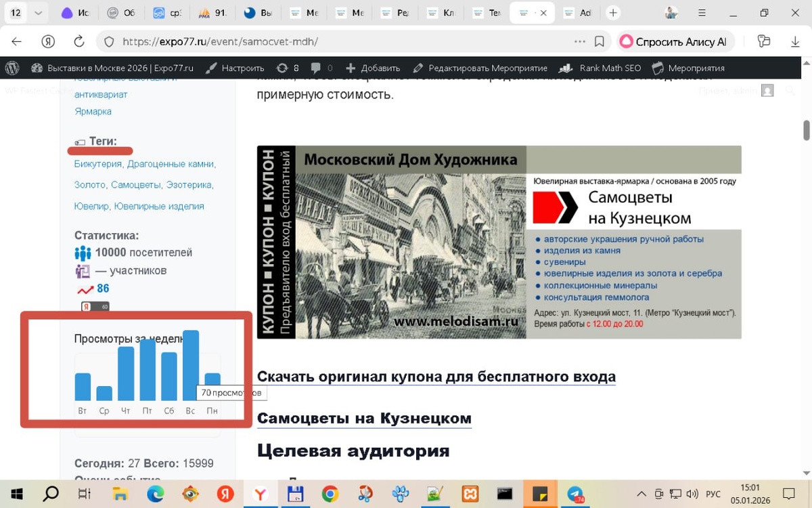Click the page vertical scrollbar thumb
Viewport: 812px width, 508px height.
pos(806,129)
